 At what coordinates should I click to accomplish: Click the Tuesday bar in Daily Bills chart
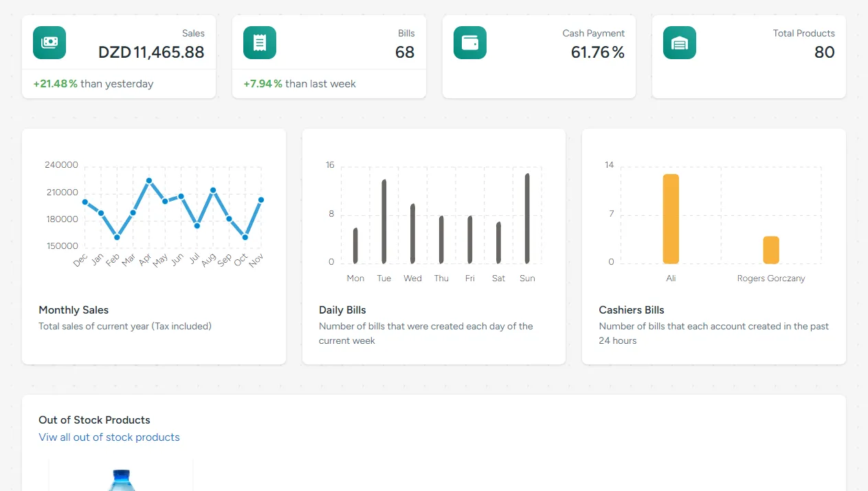coord(384,221)
